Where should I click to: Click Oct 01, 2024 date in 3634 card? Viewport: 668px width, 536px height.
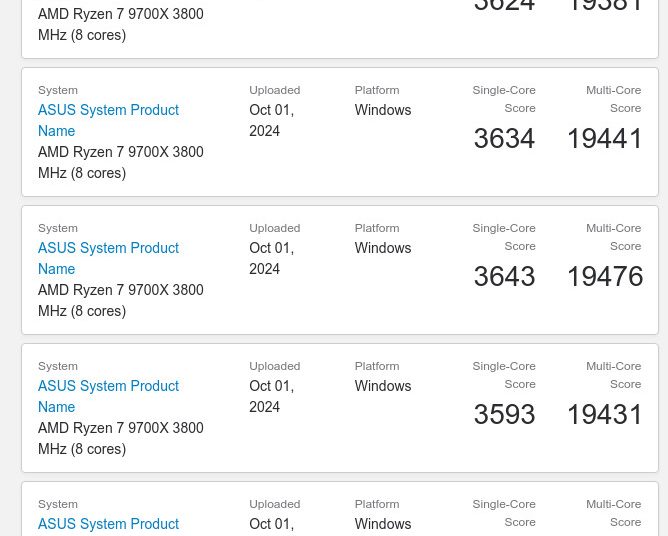coord(272,120)
